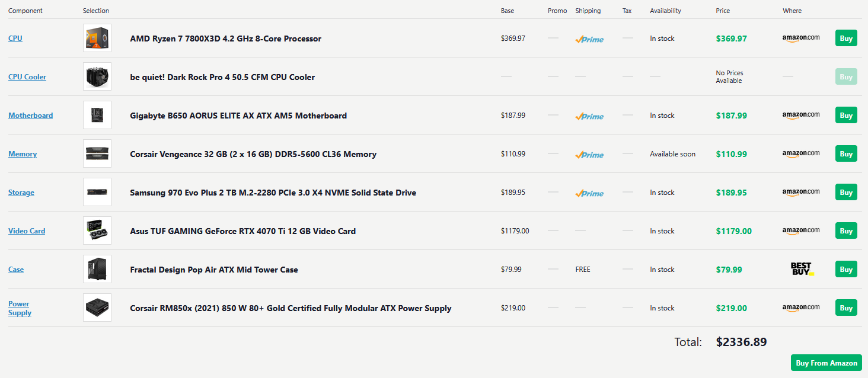This screenshot has width=868, height=378.
Task: Open Samsung 970 Evo Plus 2 TB product name
Action: tap(273, 193)
